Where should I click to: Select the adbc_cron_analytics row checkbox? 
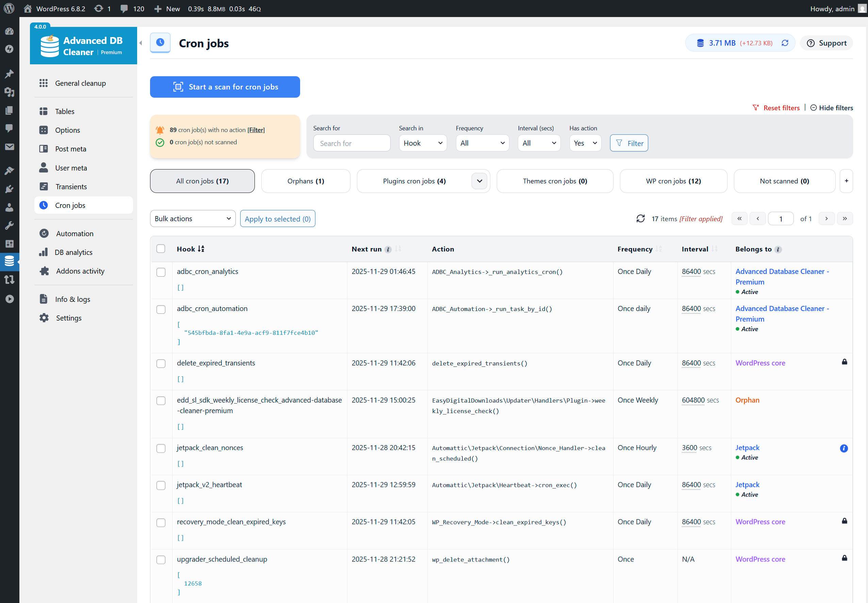click(161, 272)
